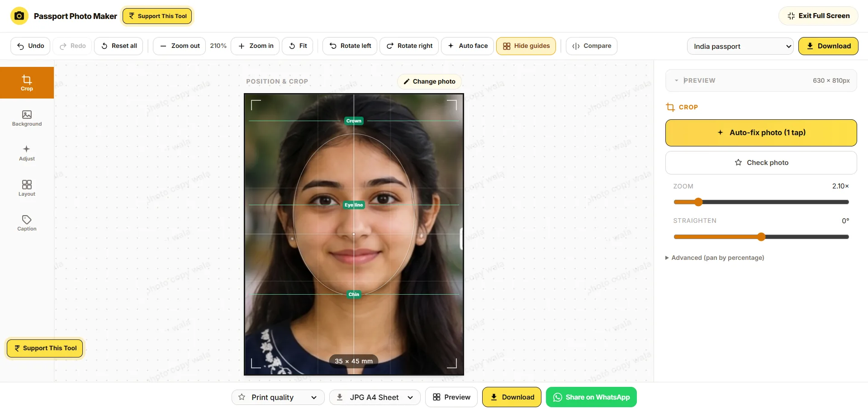Zoom out of the photo
This screenshot has width=868, height=409.
180,46
